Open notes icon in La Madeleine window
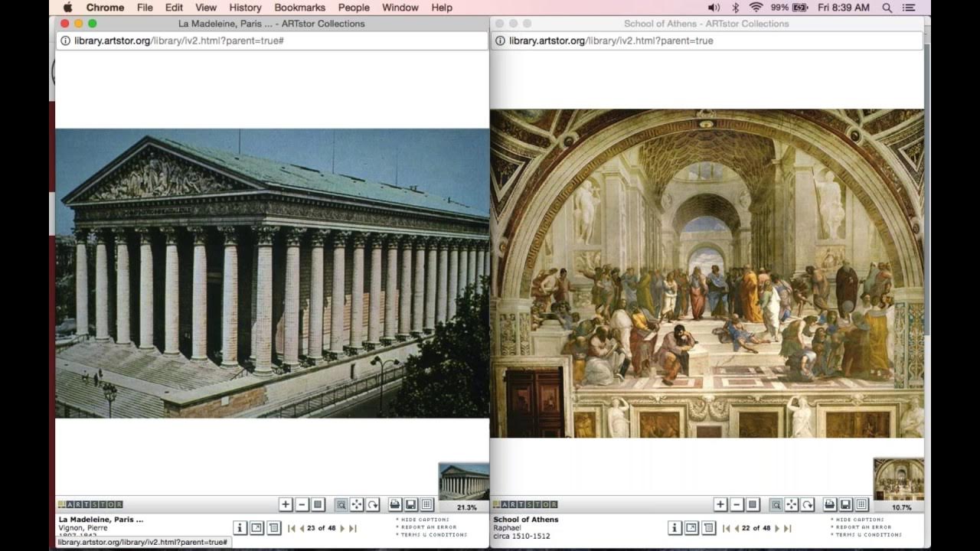980x551 pixels. coord(274,528)
